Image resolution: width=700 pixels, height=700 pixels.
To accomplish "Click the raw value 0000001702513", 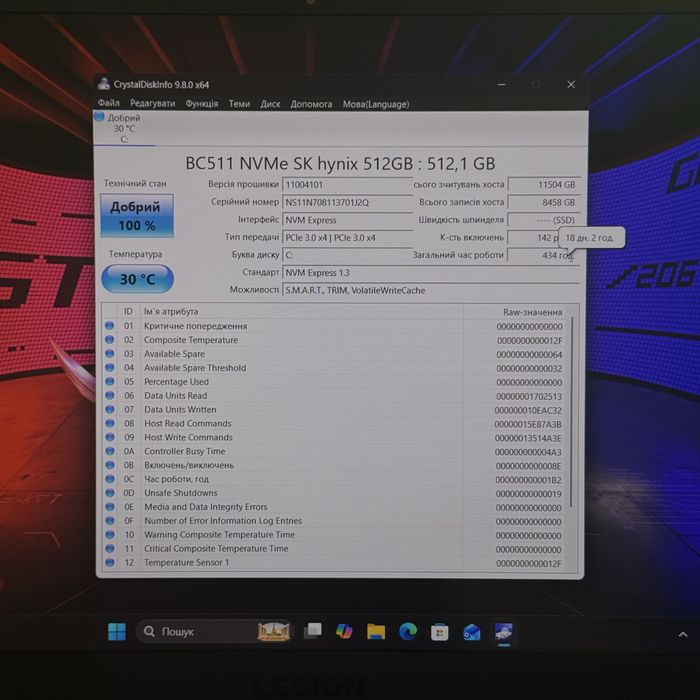I will tap(529, 396).
